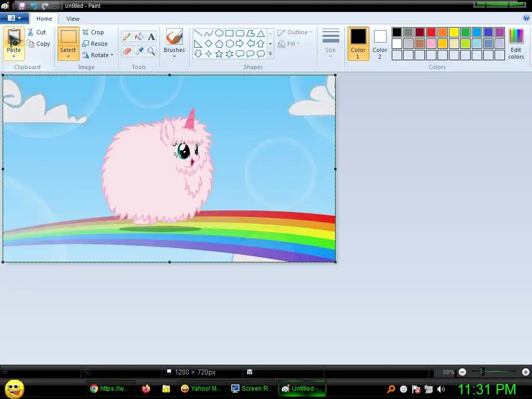Choose the Diamond shape
Viewport: 532px width, 399px height.
pyautogui.click(x=209, y=44)
